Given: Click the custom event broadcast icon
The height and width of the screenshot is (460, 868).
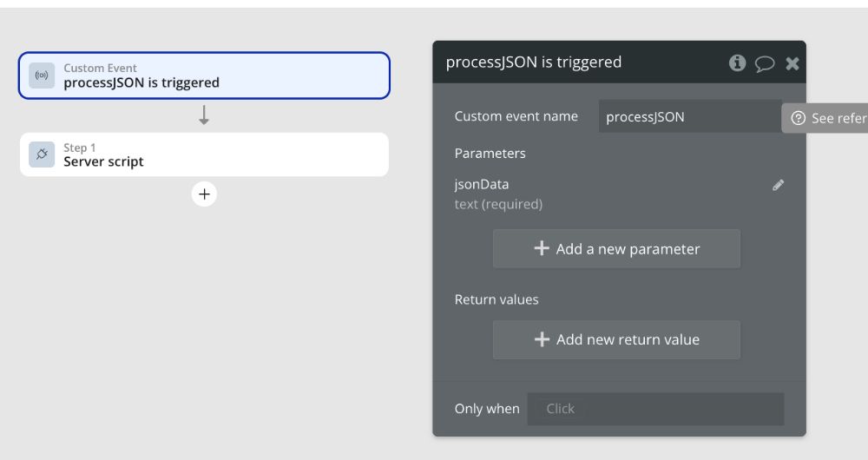Looking at the screenshot, I should [x=42, y=76].
